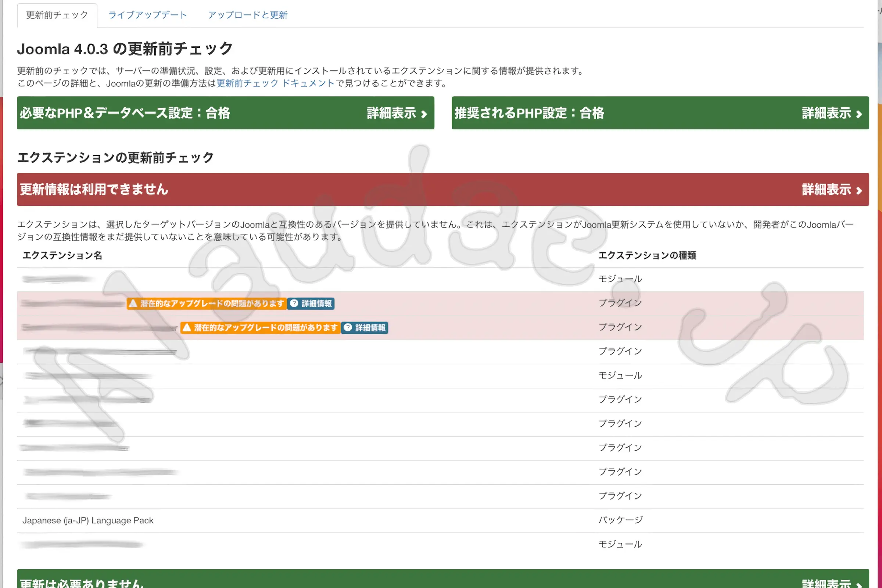Viewport: 882px width, 588px height.
Task: Click the エクステンション名 column header
Action: coord(62,255)
